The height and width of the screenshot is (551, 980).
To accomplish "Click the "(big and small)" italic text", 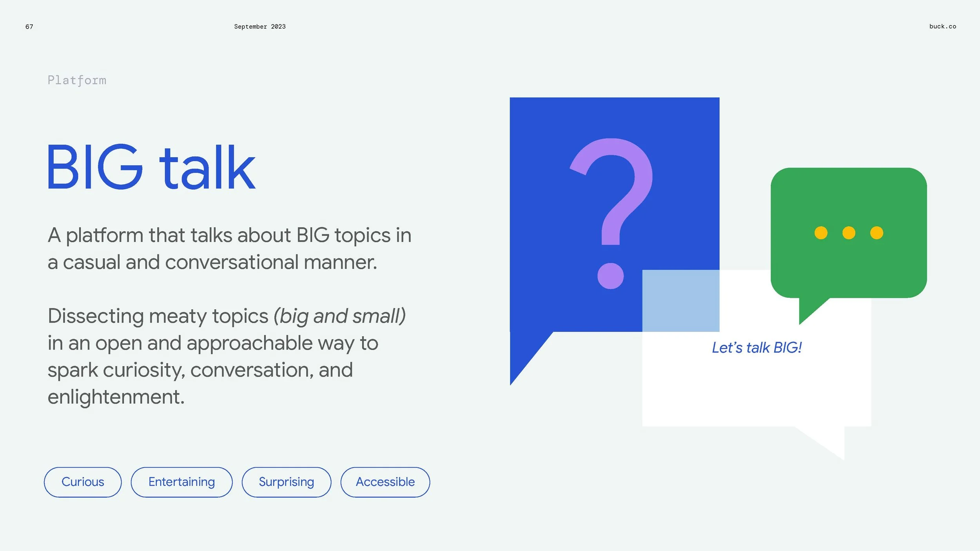I will click(x=339, y=316).
